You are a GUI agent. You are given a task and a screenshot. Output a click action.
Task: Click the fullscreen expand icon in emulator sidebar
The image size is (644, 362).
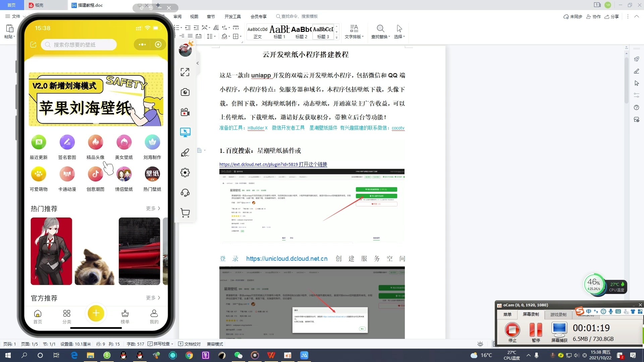click(185, 72)
